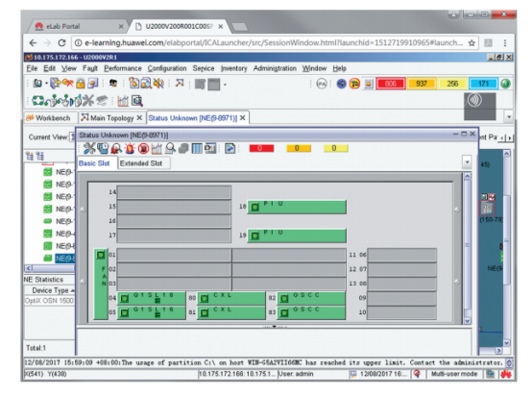This screenshot has width=532, height=396.
Task: Click the empty slot 09
Action: tap(401, 298)
